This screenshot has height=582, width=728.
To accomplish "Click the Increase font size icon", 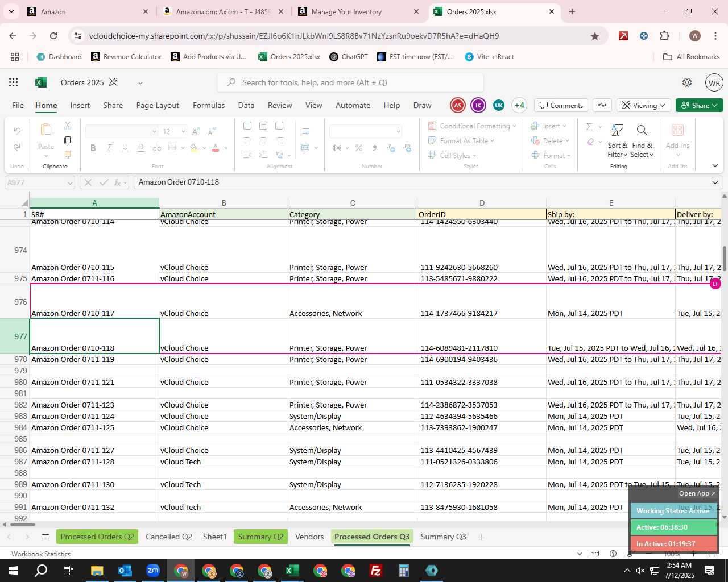I will (196, 131).
